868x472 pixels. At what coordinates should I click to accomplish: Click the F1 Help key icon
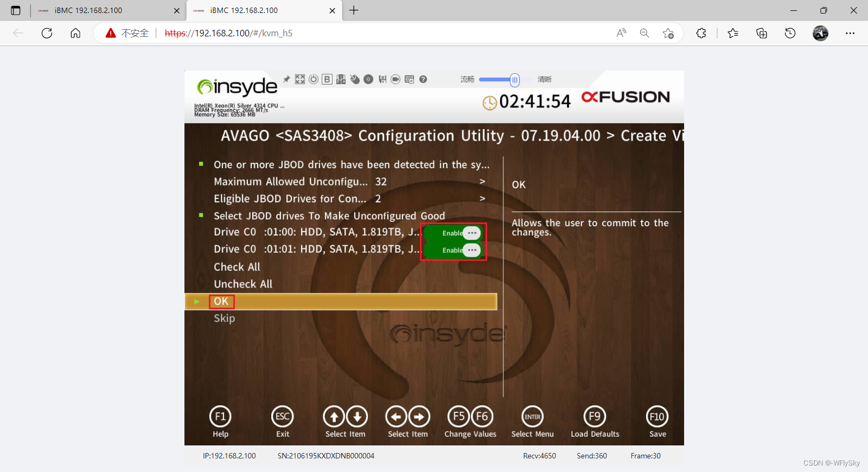click(x=220, y=417)
